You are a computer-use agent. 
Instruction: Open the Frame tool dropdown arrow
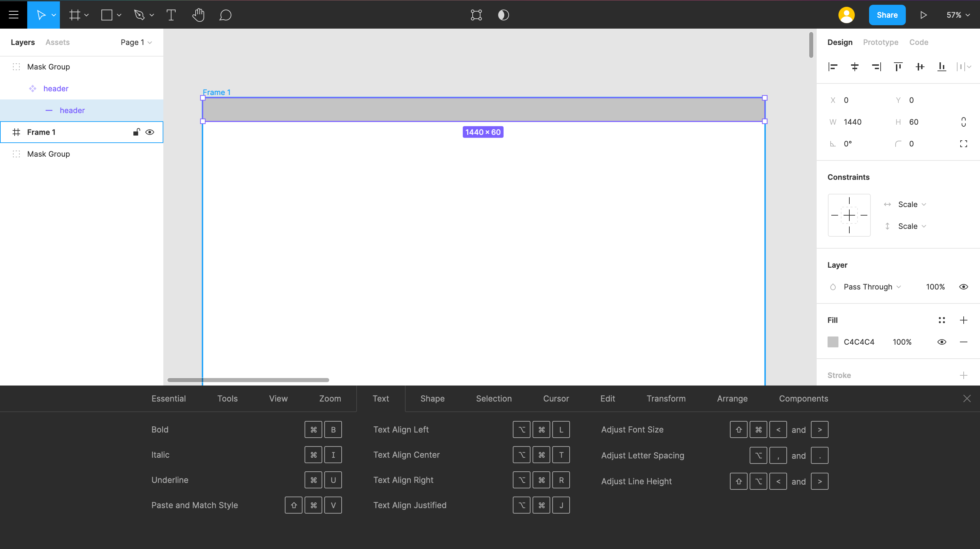[86, 15]
